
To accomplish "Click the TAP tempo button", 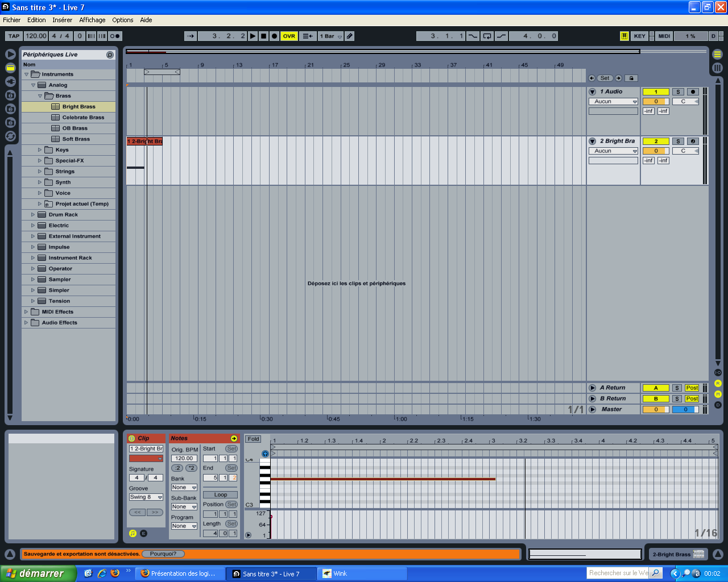I will (x=14, y=36).
